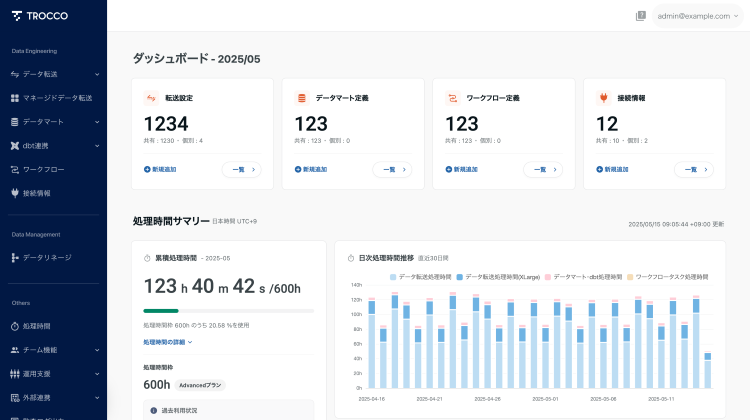Image resolution: width=750 pixels, height=420 pixels.
Task: Click the マネージドデータ転送 grid icon in the sidebar
Action: click(x=15, y=98)
